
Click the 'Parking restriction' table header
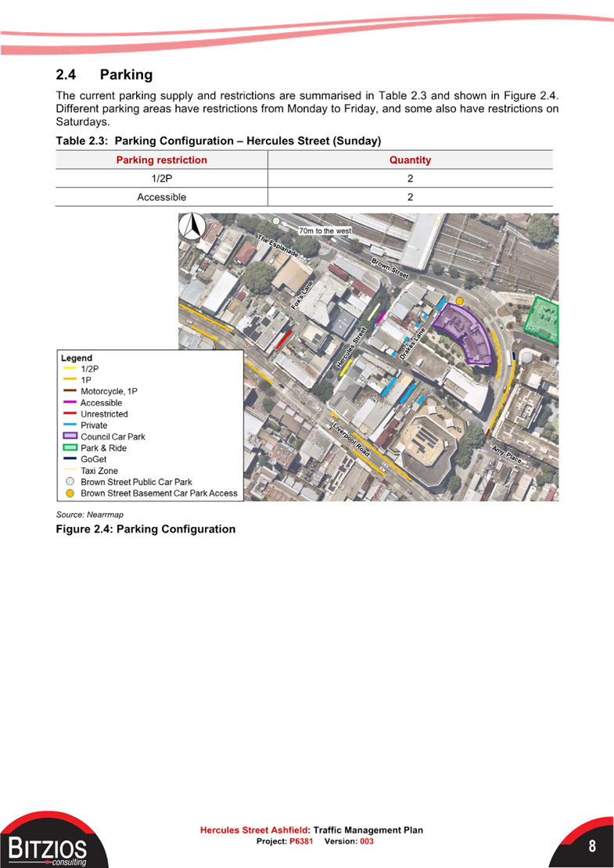pyautogui.click(x=161, y=160)
